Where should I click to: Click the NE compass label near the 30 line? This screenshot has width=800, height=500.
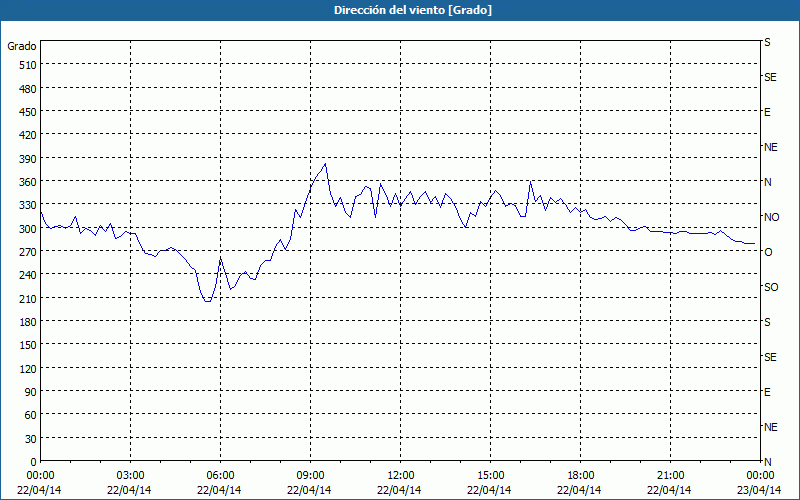[770, 427]
